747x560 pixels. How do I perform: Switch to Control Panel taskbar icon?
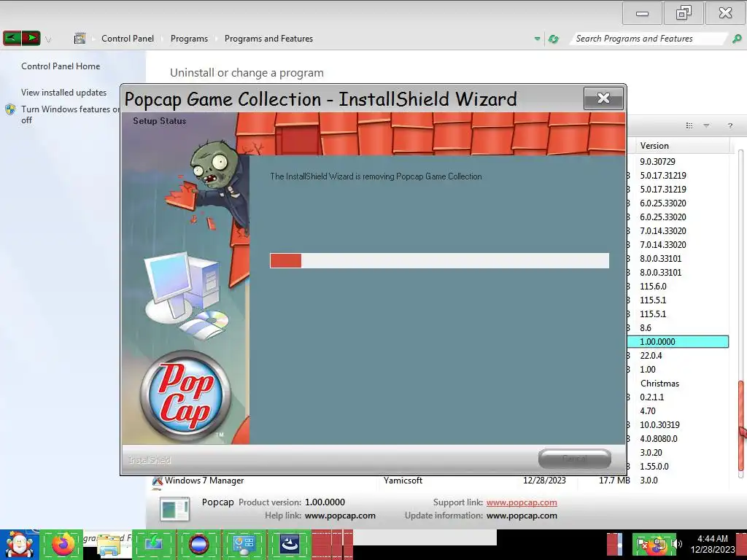tap(244, 544)
